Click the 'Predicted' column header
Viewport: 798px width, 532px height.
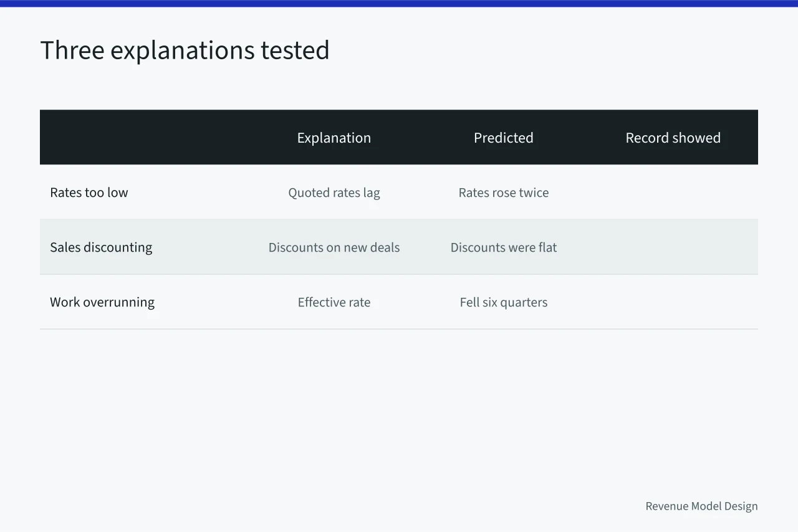point(504,138)
